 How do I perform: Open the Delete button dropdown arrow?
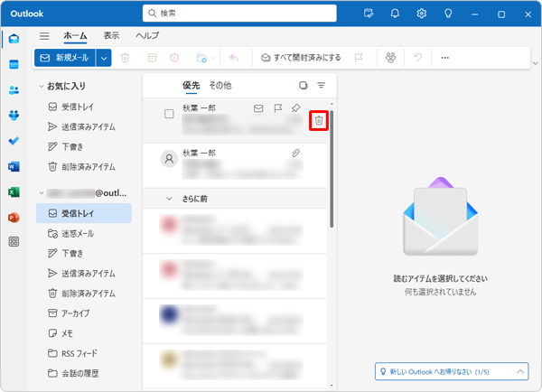point(136,58)
